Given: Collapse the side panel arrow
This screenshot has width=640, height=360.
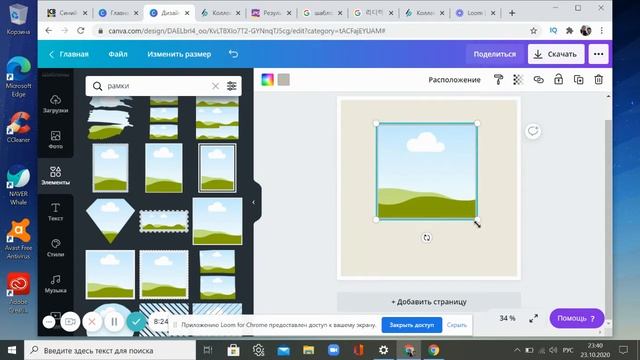Looking at the screenshot, I should 253,202.
